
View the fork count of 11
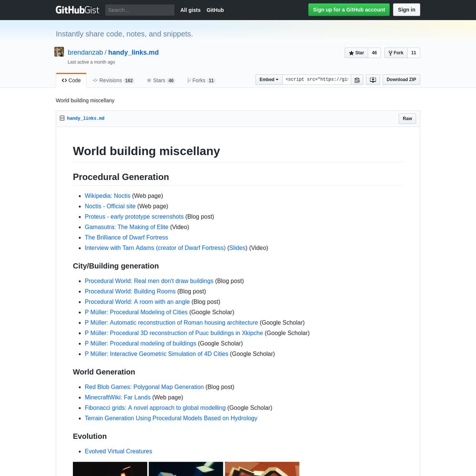pyautogui.click(x=414, y=53)
